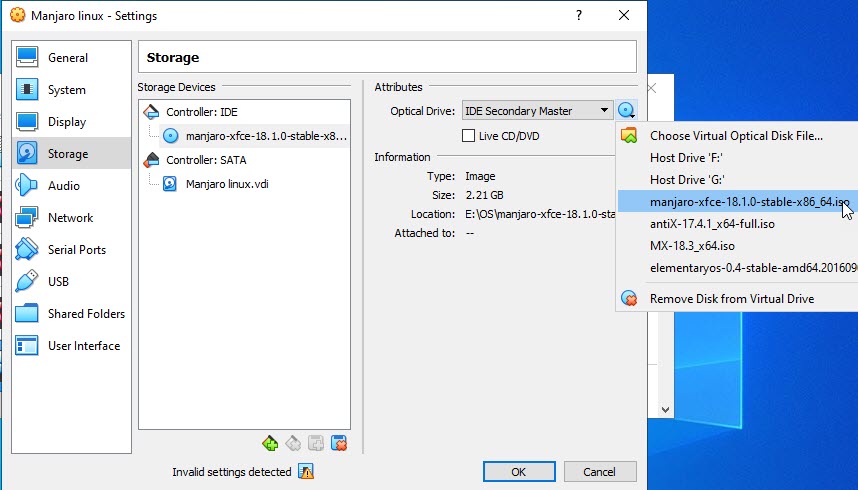This screenshot has width=858, height=490.
Task: Click the optical disc icon for manjaro-xfce
Action: coord(171,136)
